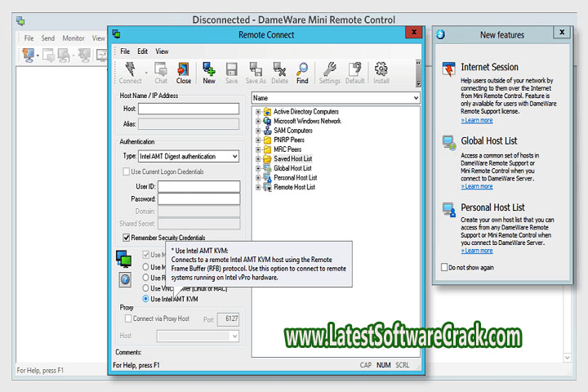Click the Close icon in toolbar
Viewport: 588px width, 392px height.
(184, 71)
